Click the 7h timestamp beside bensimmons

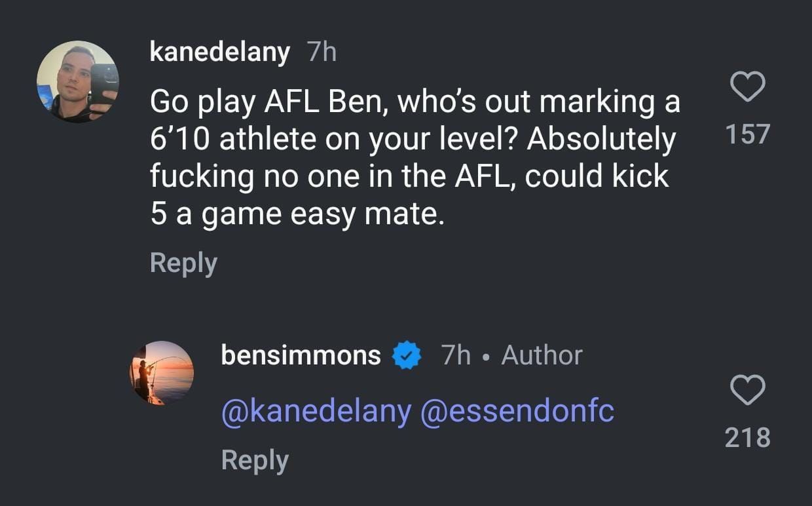click(456, 355)
